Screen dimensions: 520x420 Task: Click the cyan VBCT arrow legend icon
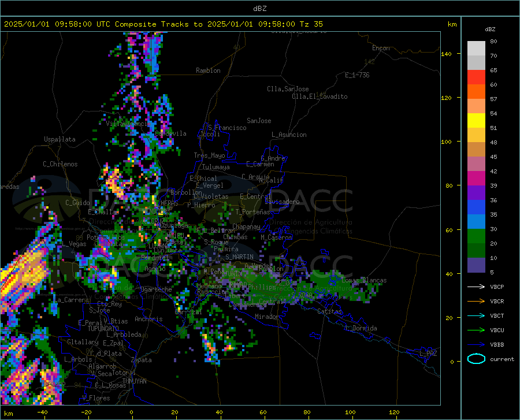[476, 315]
